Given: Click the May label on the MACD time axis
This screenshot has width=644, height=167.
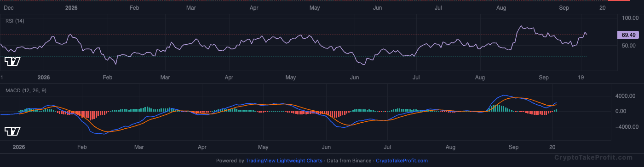Looking at the screenshot, I should click(263, 147).
